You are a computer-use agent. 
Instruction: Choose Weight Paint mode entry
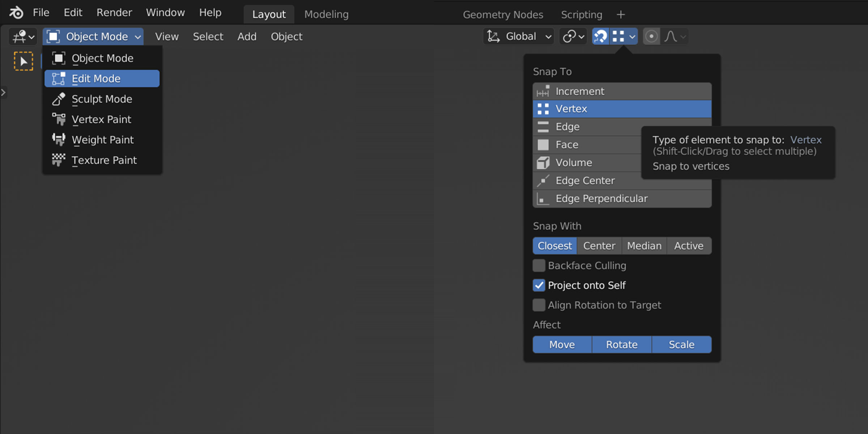102,140
